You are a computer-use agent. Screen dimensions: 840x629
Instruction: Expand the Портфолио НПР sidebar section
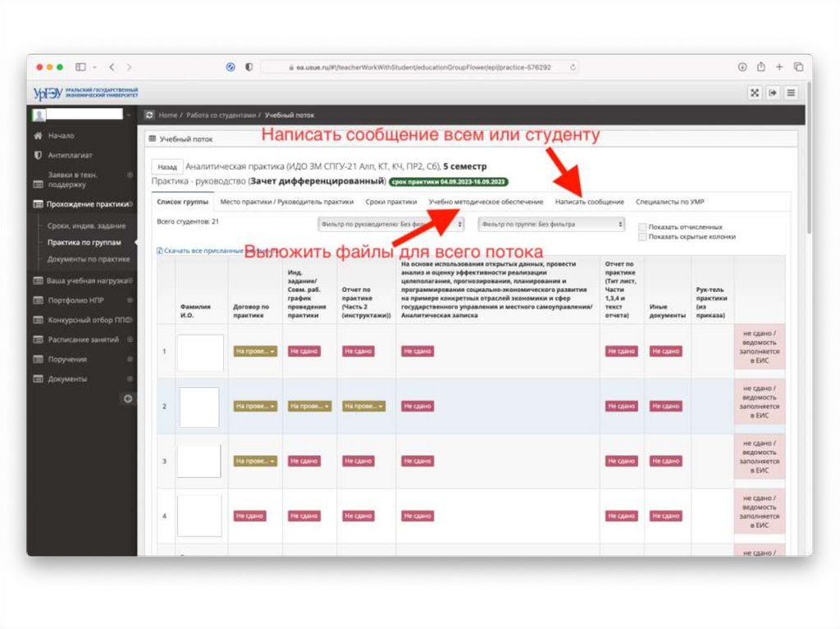[130, 300]
